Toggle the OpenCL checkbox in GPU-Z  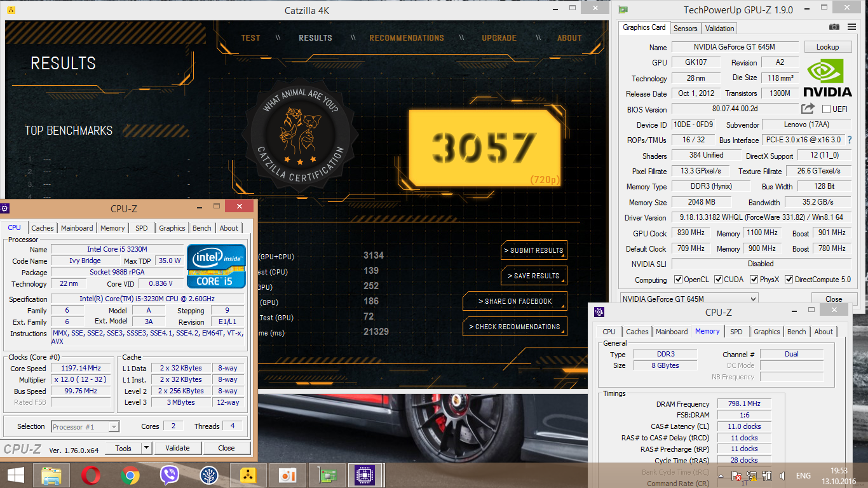(678, 280)
